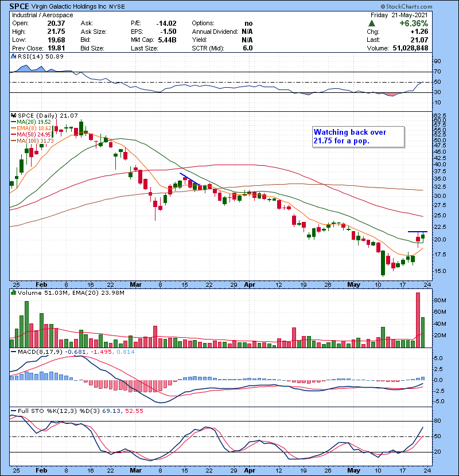Click the SPCE (Daily) 21.07 chart label
459x476 pixels.
click(x=48, y=116)
